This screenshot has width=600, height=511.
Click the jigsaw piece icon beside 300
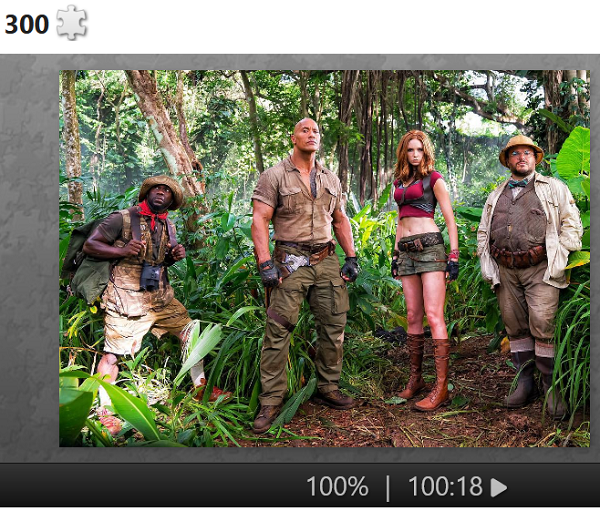(72, 23)
